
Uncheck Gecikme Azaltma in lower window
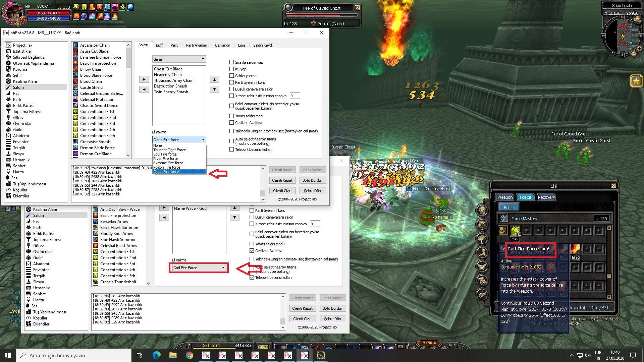pyautogui.click(x=252, y=251)
